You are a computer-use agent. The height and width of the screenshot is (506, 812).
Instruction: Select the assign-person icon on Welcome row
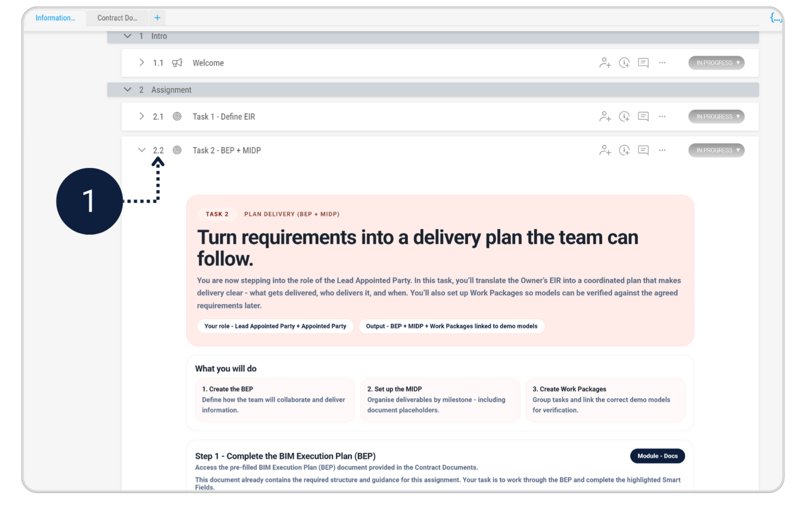click(x=605, y=63)
